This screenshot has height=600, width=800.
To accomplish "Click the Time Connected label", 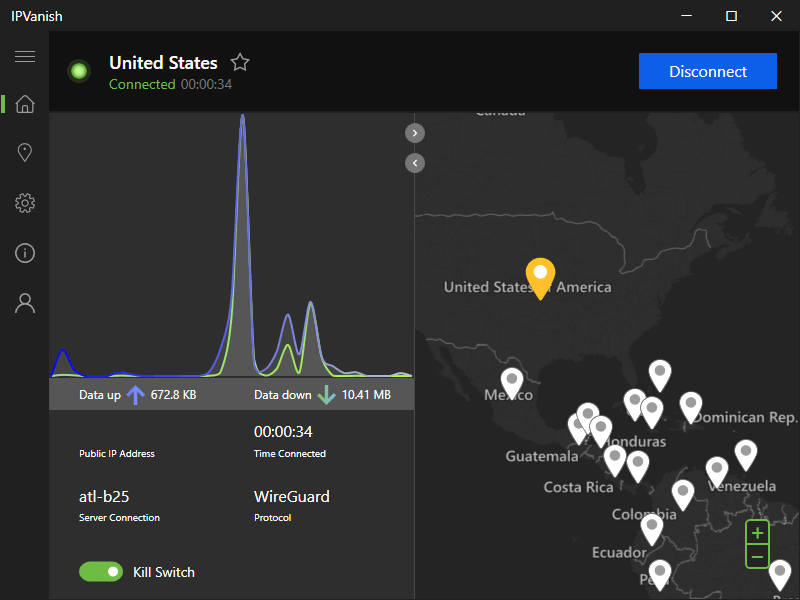I will click(x=290, y=454).
